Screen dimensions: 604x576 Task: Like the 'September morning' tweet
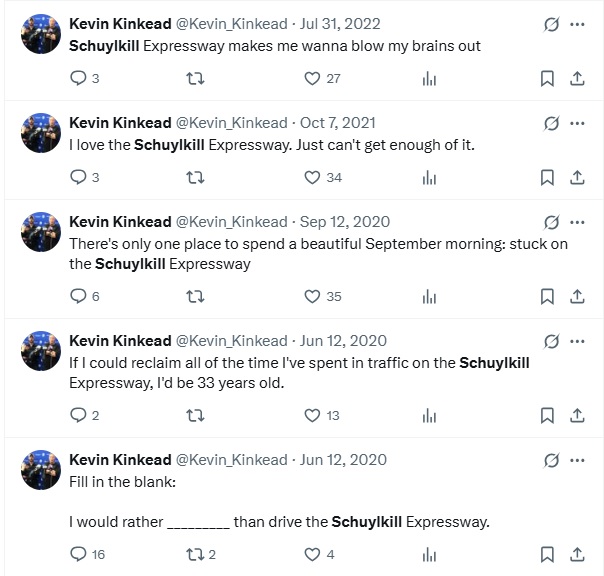tap(312, 296)
